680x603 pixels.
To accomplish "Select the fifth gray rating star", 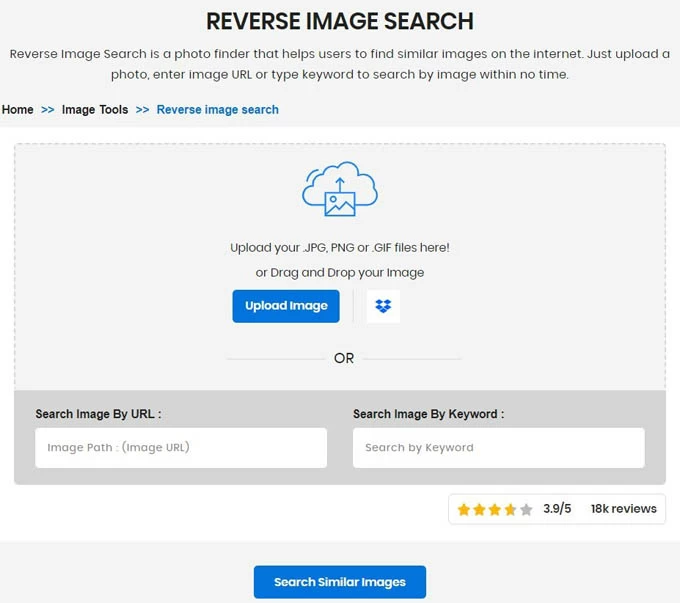I will coord(526,509).
